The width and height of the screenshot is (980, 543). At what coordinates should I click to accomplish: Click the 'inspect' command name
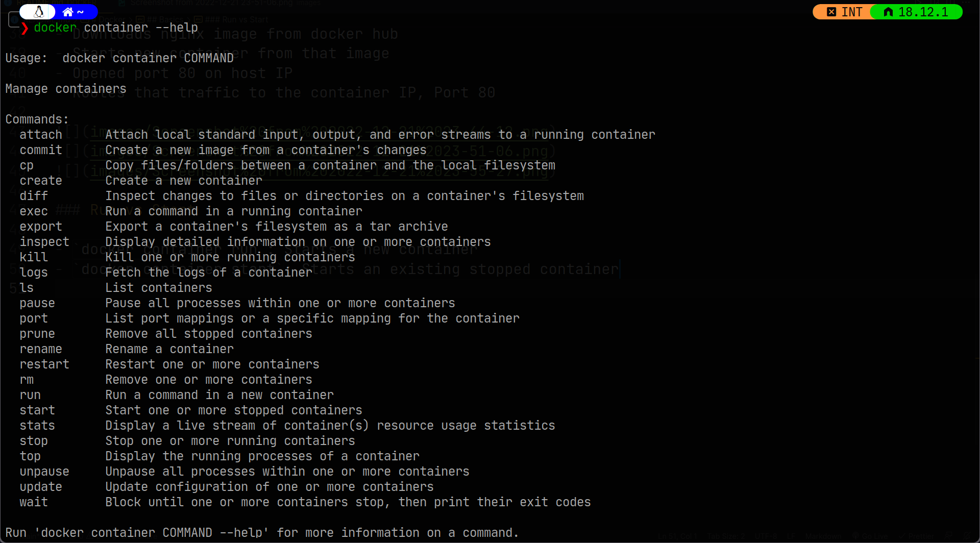tap(44, 242)
